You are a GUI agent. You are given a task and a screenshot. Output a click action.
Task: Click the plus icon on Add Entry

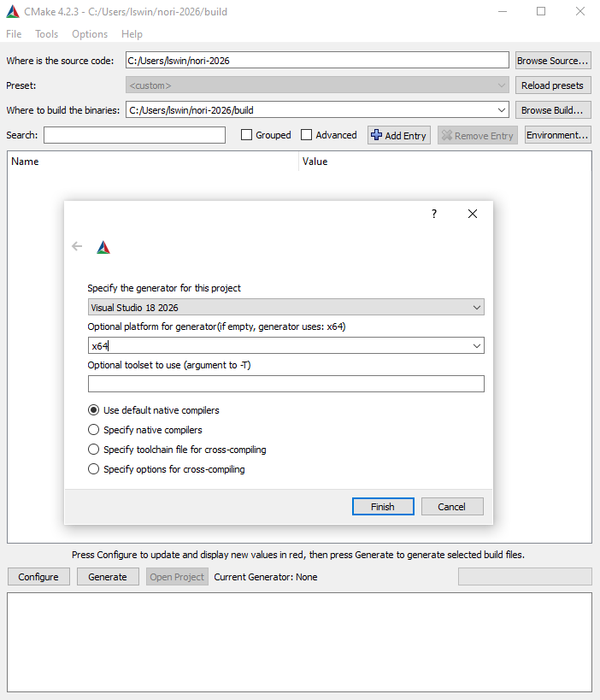point(376,135)
